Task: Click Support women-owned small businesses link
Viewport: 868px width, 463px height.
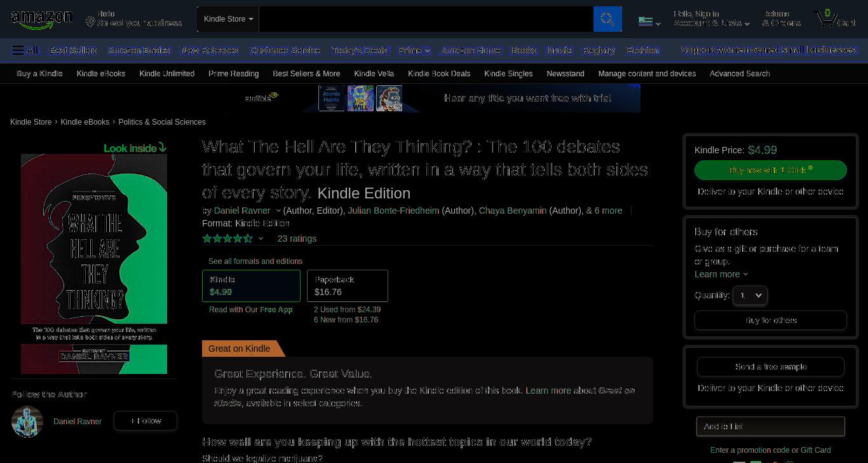Action: tap(768, 50)
